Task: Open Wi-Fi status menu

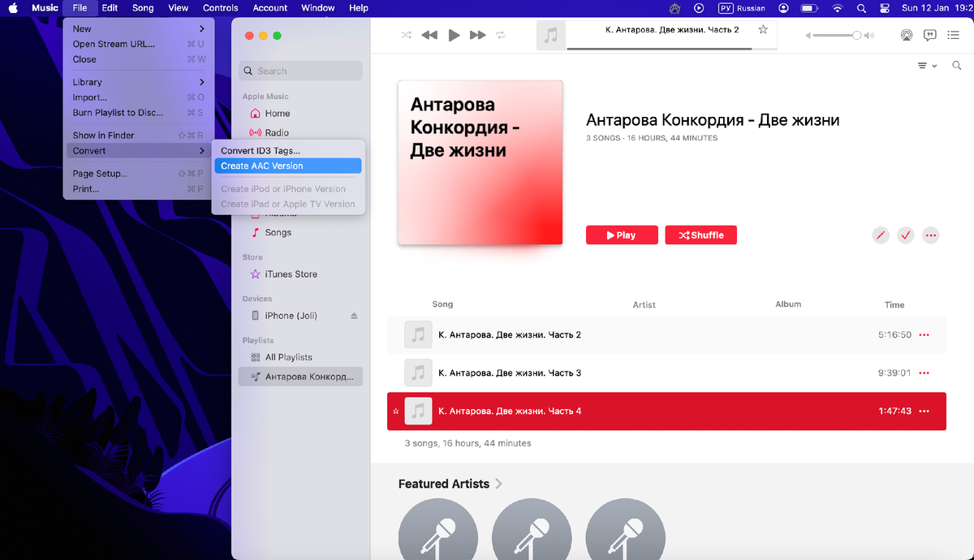Action: (838, 8)
